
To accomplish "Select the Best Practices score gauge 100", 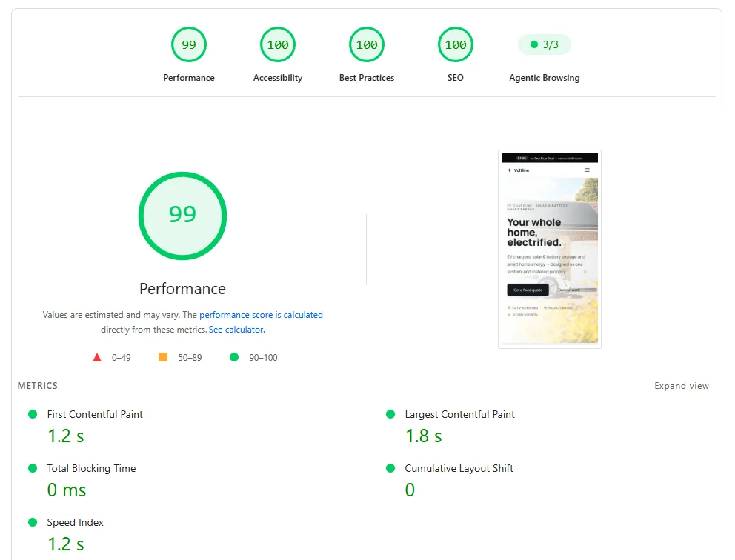I will 367,44.
